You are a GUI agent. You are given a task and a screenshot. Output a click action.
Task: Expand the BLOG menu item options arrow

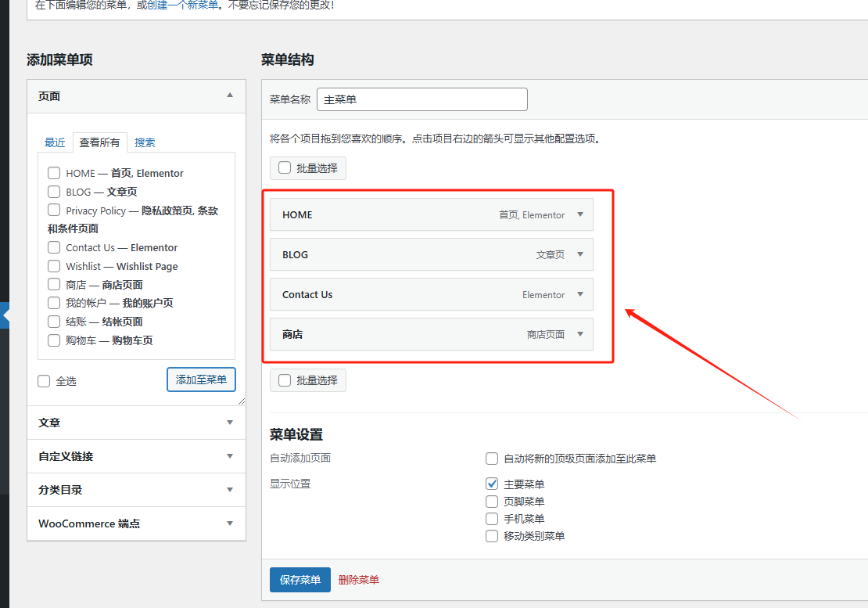point(579,254)
